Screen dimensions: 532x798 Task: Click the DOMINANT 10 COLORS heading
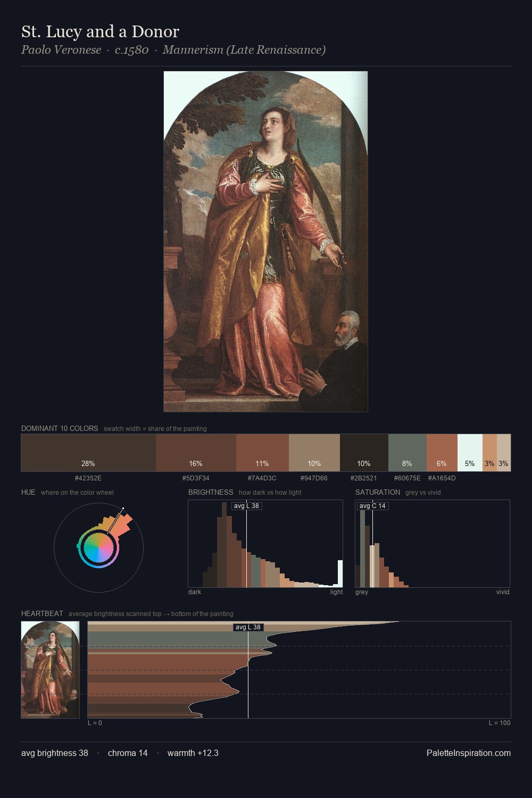coord(60,428)
